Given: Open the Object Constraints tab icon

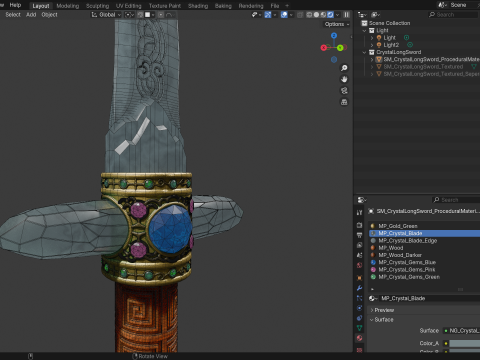Looking at the screenshot, I should click(359, 318).
